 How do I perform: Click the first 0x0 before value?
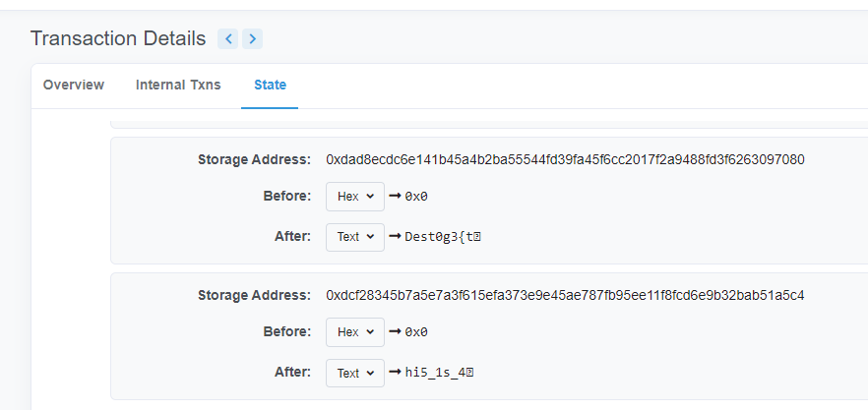(x=416, y=197)
